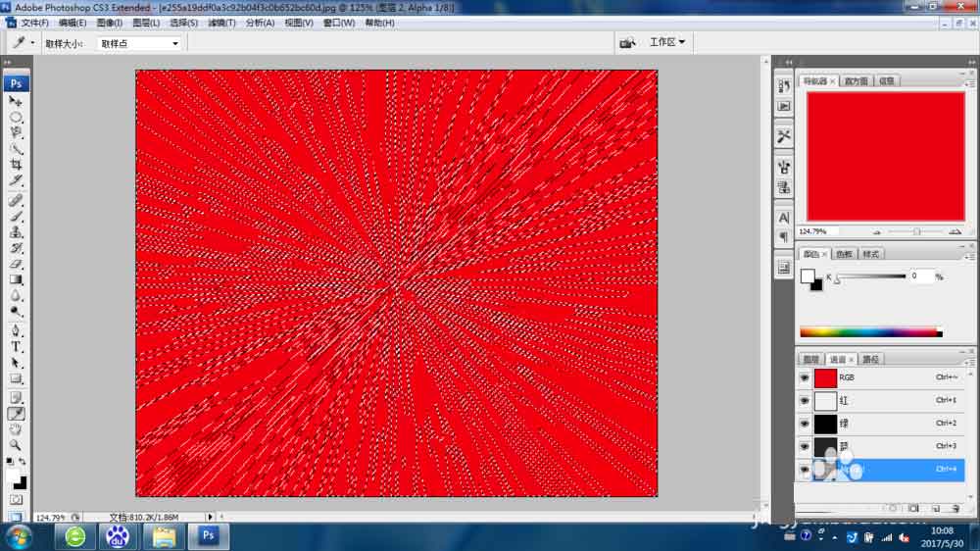Toggle visibility of the 绿 channel
The height and width of the screenshot is (551, 980).
805,424
